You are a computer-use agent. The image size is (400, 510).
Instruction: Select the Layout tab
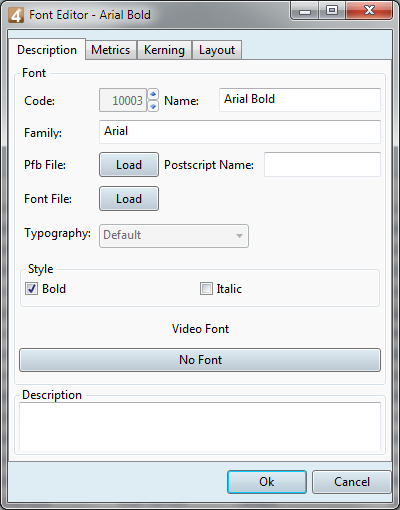tap(217, 50)
